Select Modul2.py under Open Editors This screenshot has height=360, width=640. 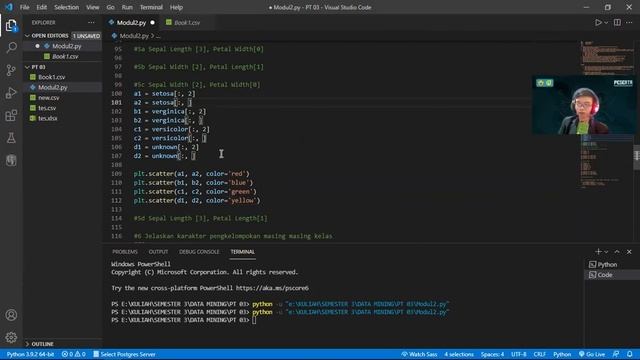[67, 46]
